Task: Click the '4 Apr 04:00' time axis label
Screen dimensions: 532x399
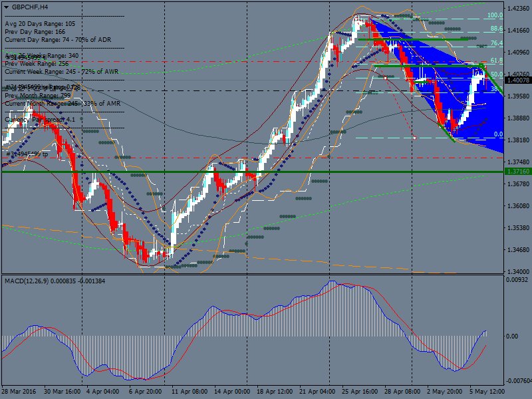Action: [103, 391]
